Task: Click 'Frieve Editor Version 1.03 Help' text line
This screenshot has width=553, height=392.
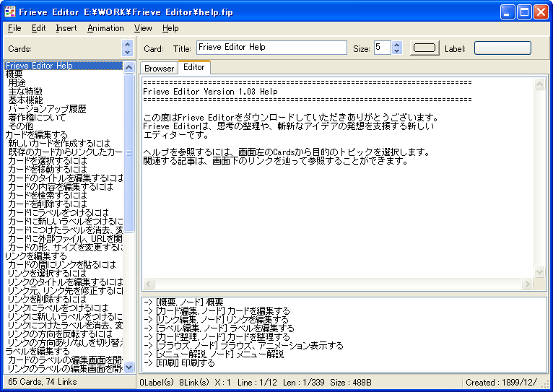Action: [210, 92]
